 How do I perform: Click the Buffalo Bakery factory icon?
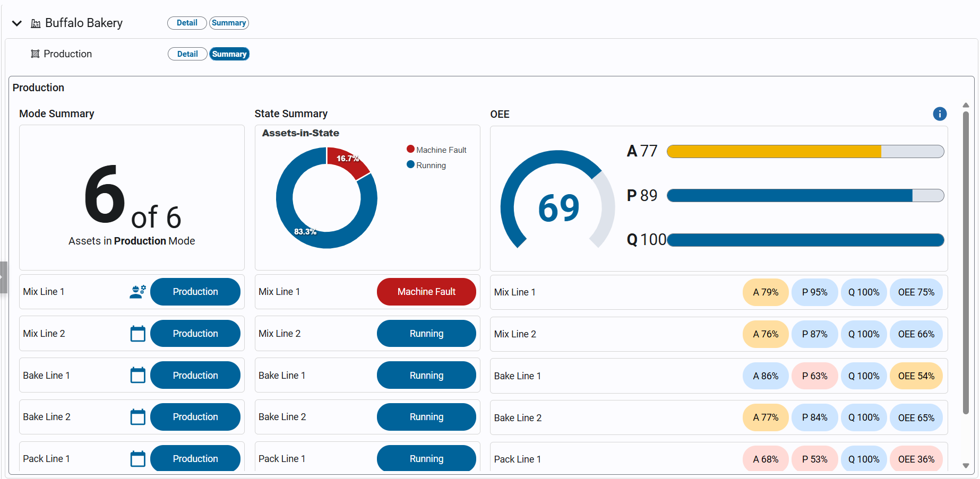[x=36, y=23]
